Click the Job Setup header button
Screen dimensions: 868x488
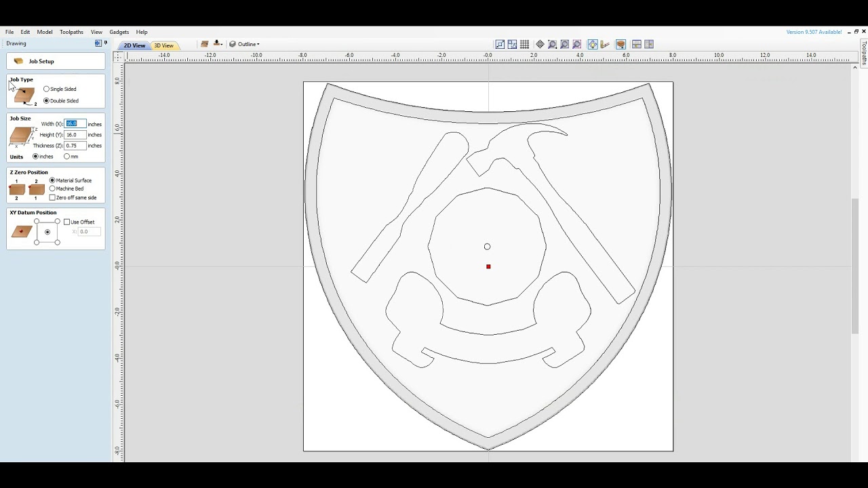[56, 61]
